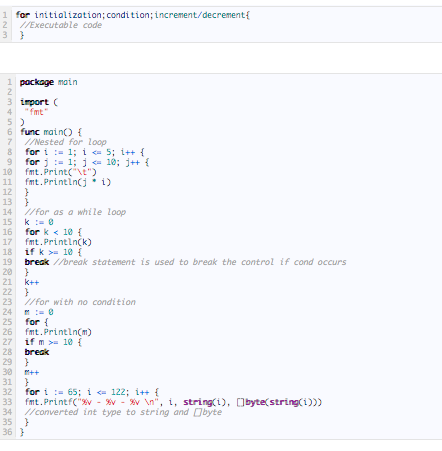Image resolution: width=442 pixels, height=451 pixels.
Task: Click the '//Executable code' comment
Action: (x=61, y=25)
